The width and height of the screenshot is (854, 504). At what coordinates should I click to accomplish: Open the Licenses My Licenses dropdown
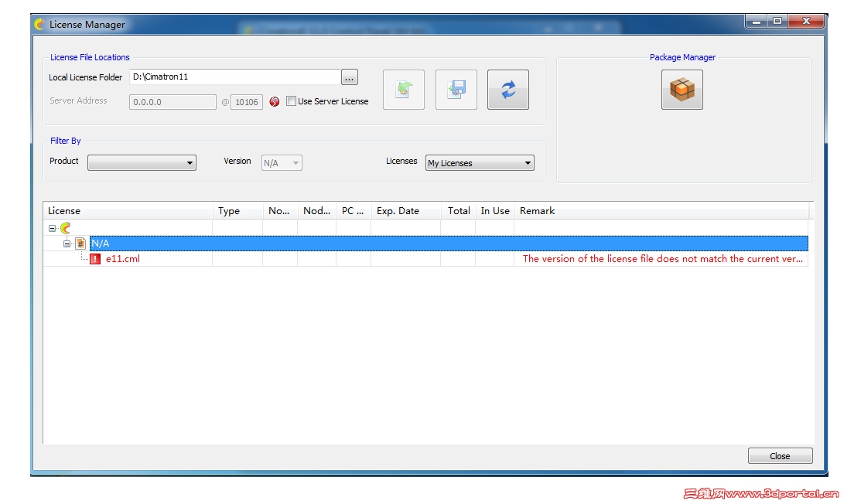(x=480, y=163)
